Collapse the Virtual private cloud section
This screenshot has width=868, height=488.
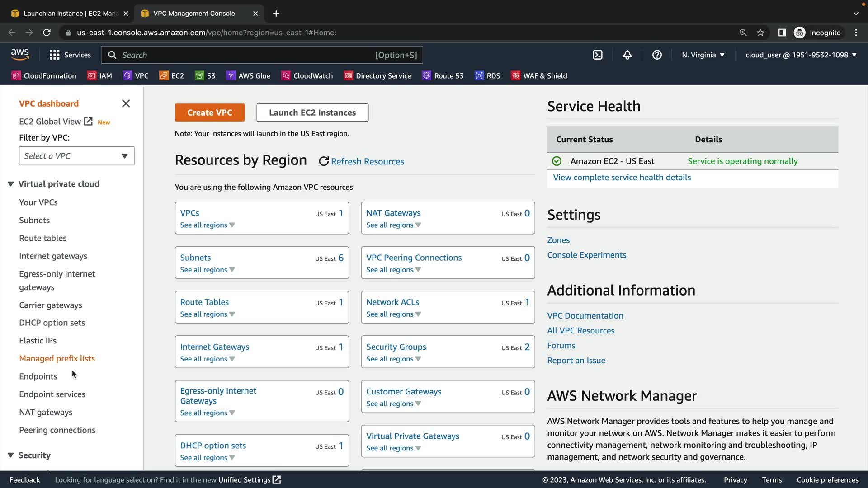tap(11, 184)
